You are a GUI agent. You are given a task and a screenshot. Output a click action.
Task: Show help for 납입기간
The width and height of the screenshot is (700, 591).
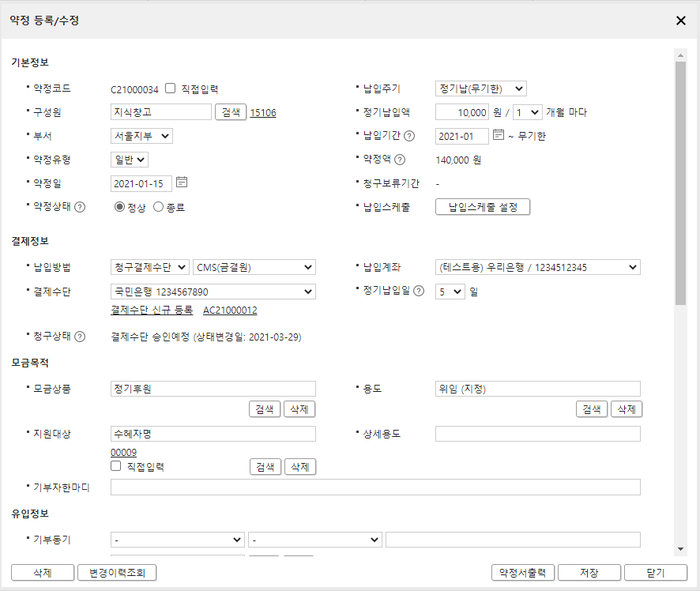pyautogui.click(x=409, y=136)
